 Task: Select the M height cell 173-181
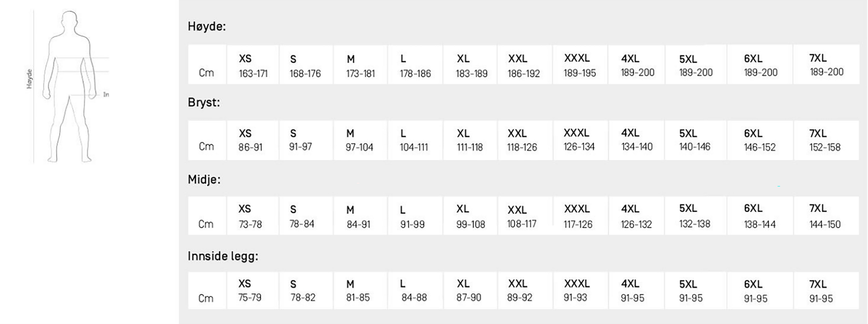[360, 65]
